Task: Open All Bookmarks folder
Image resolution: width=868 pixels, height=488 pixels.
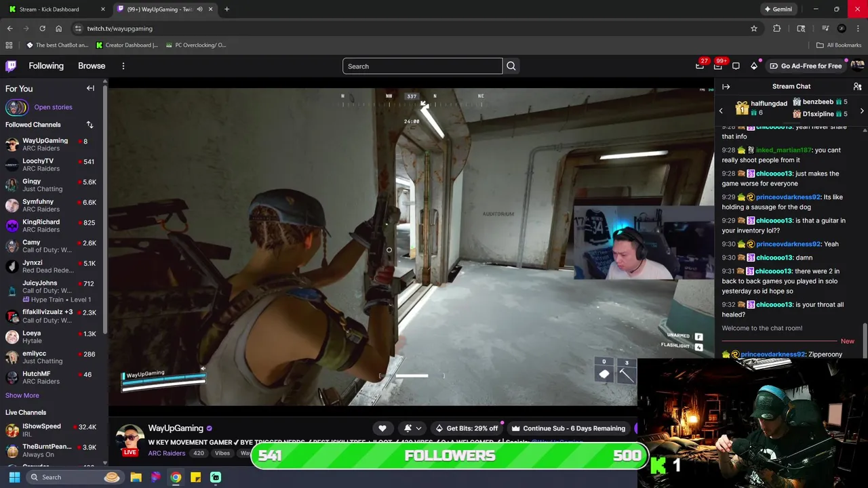Action: pyautogui.click(x=839, y=45)
